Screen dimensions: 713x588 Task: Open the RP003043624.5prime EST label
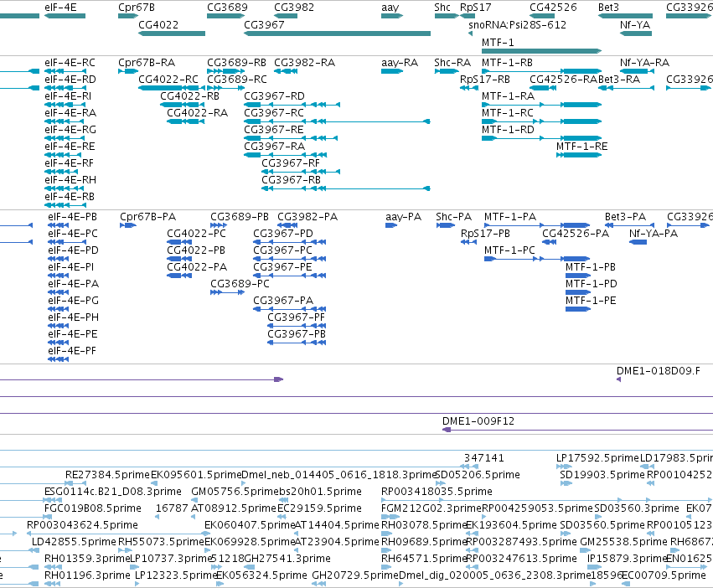coord(83,525)
